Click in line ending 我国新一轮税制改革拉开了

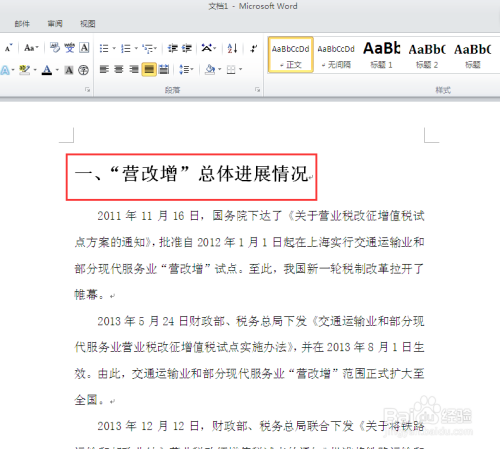[249, 268]
